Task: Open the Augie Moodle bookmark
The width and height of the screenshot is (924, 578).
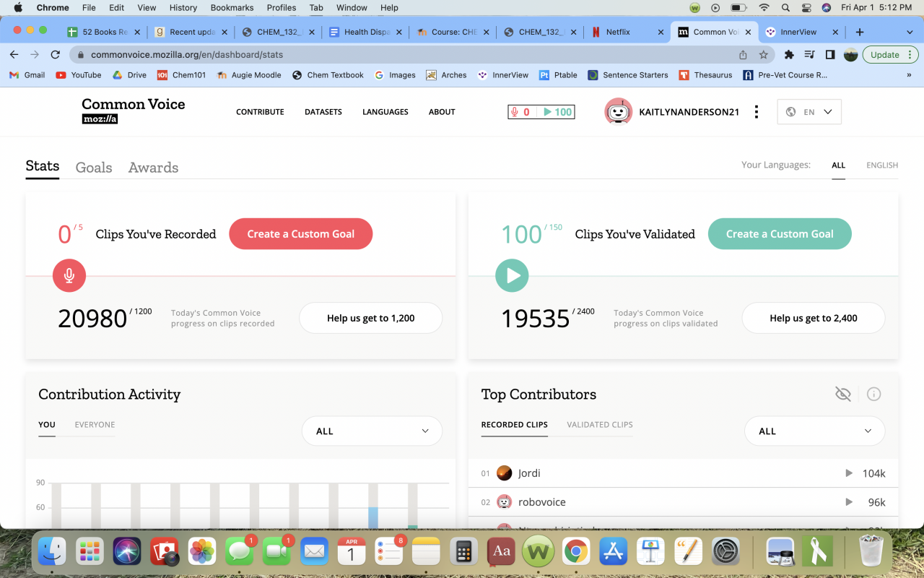Action: point(249,75)
